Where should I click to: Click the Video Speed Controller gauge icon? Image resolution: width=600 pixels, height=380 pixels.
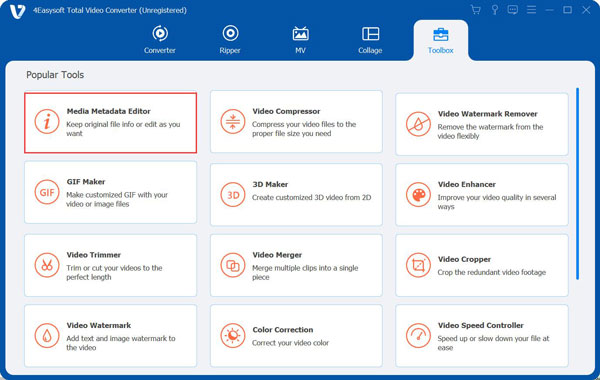(x=418, y=336)
